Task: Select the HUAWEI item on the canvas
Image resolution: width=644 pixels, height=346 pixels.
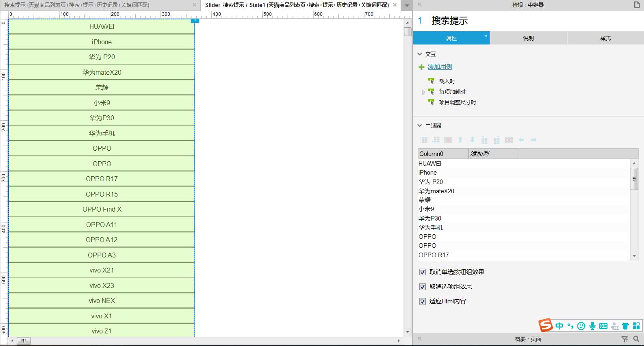Action: pyautogui.click(x=102, y=26)
